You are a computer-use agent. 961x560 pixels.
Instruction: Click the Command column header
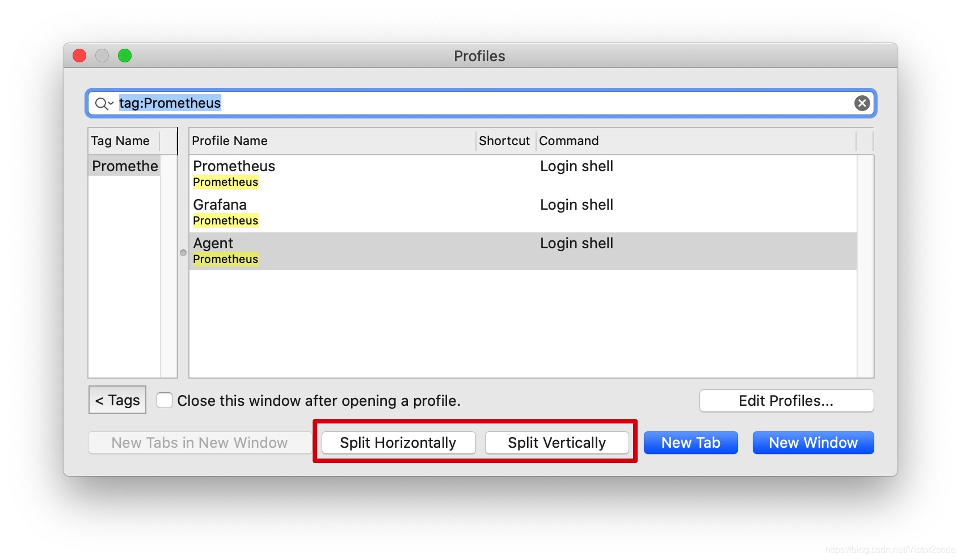[x=695, y=141]
